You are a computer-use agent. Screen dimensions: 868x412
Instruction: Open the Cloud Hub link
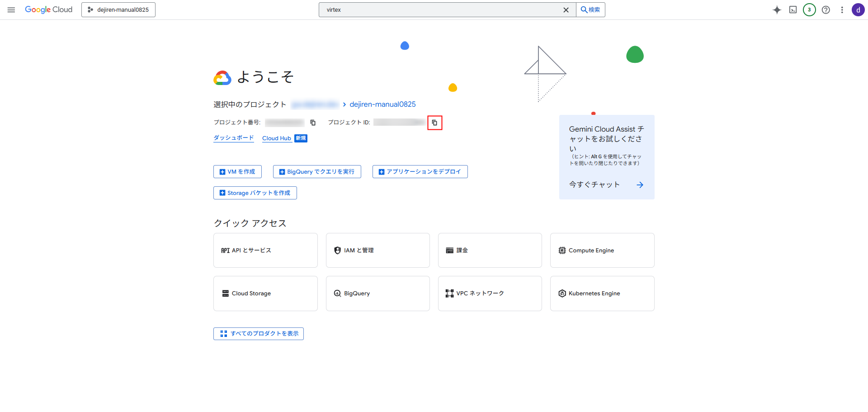click(276, 138)
